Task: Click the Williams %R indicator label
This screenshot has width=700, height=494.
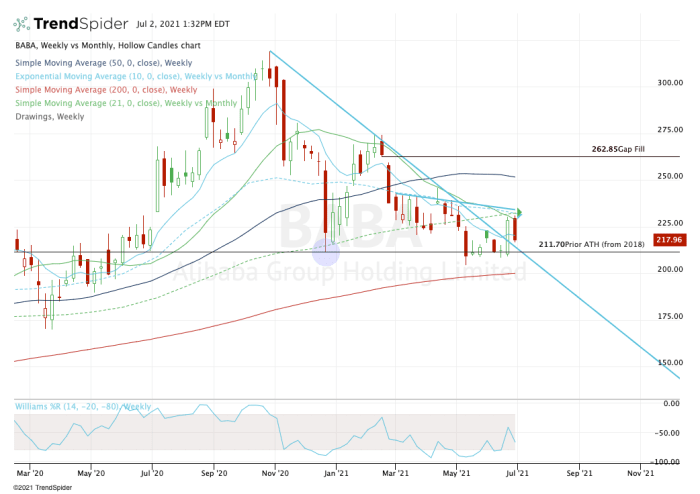Action: [x=83, y=407]
